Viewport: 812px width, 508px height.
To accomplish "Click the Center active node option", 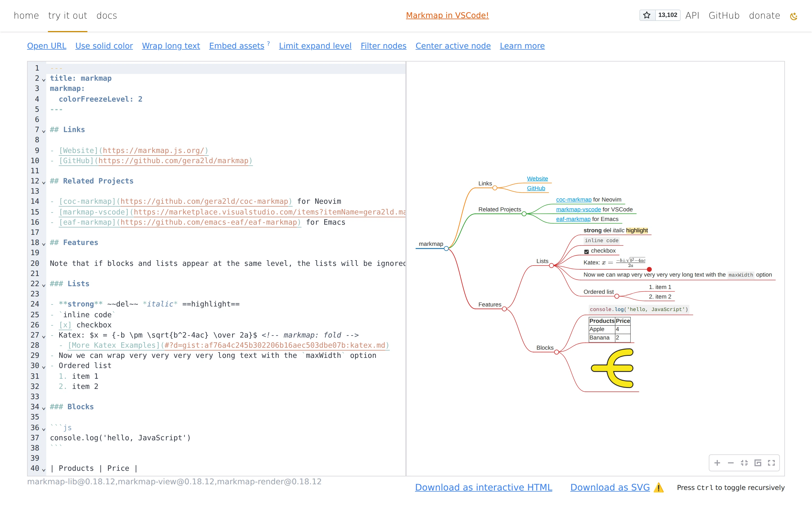I will pos(453,46).
